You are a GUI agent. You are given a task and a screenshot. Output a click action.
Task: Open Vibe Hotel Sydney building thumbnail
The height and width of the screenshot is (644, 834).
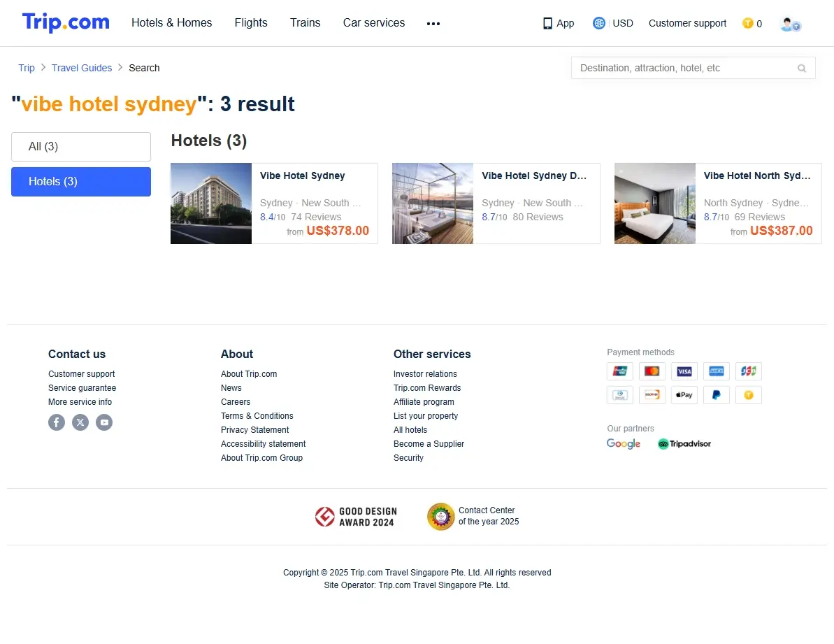pyautogui.click(x=211, y=203)
